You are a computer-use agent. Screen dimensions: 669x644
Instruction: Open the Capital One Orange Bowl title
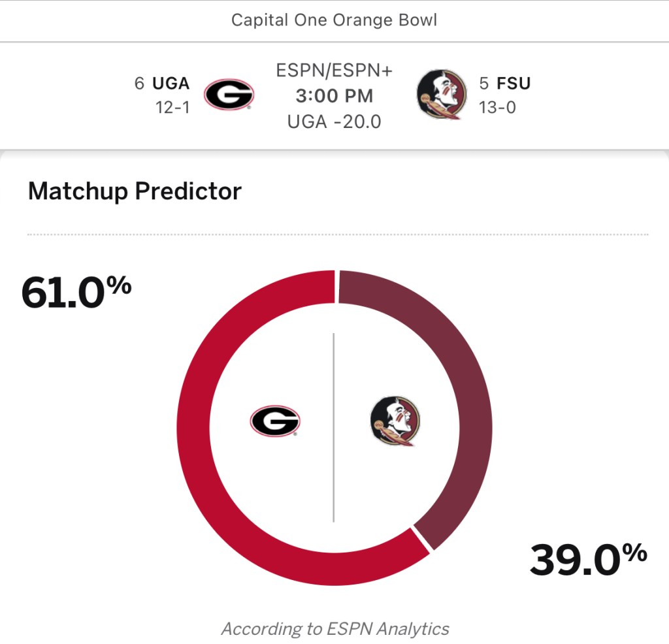coord(334,20)
